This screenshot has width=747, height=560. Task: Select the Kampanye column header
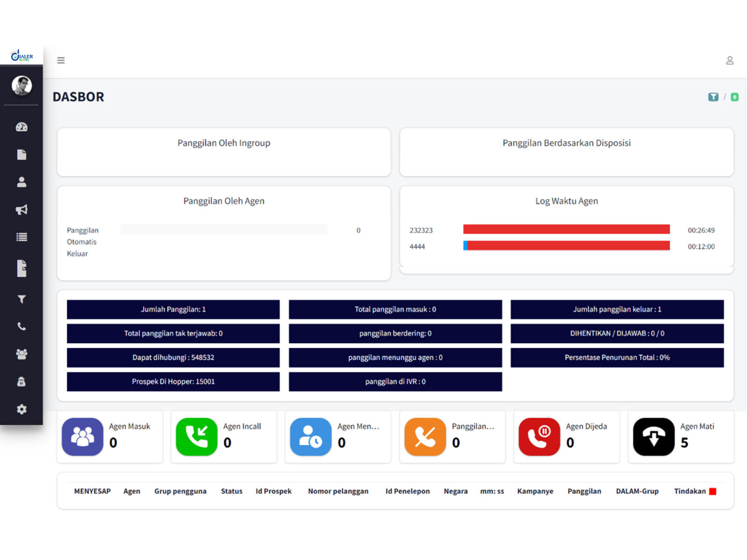(x=535, y=491)
